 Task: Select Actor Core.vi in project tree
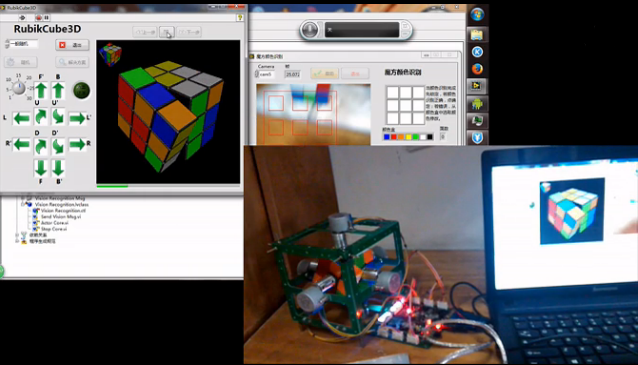point(55,223)
